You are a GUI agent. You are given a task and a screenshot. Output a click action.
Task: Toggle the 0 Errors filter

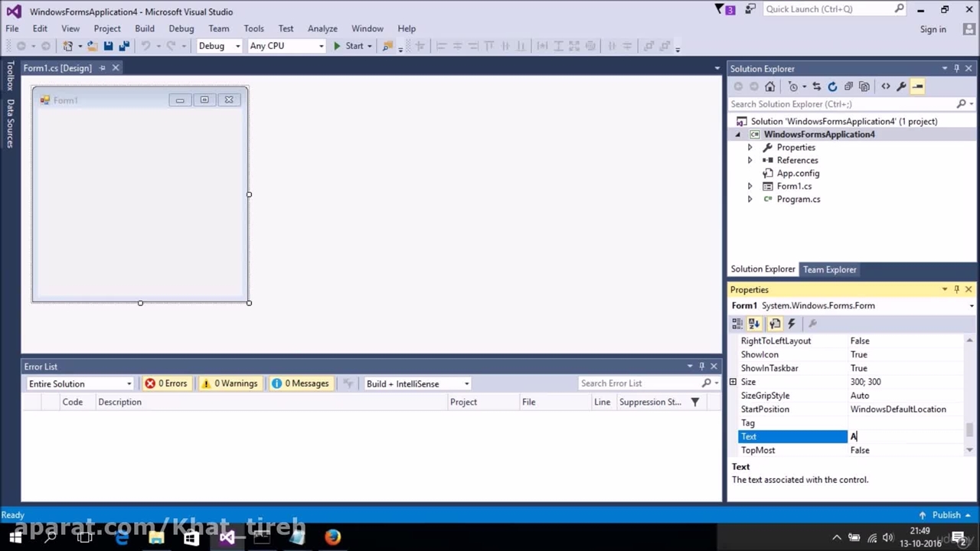tap(166, 383)
